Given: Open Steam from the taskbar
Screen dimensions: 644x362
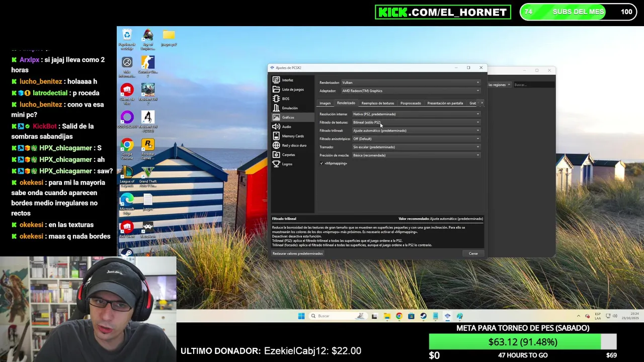Looking at the screenshot, I should 423,316.
